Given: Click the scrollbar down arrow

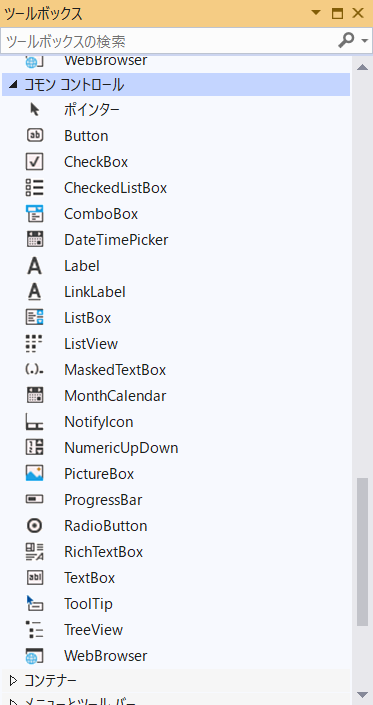Looking at the screenshot, I should [x=362, y=695].
